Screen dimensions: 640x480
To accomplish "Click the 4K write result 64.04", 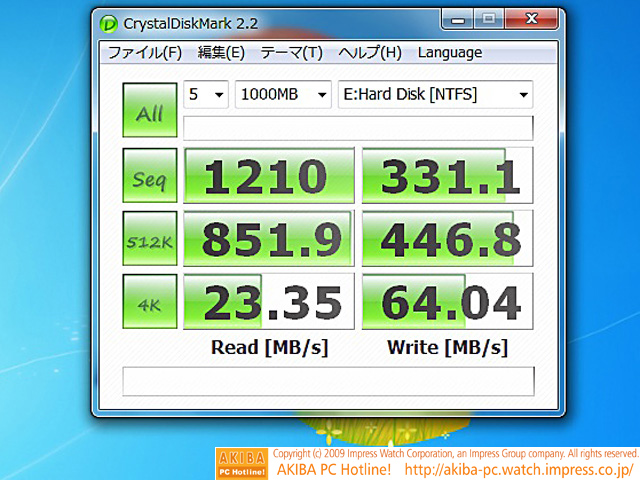I will [x=447, y=301].
